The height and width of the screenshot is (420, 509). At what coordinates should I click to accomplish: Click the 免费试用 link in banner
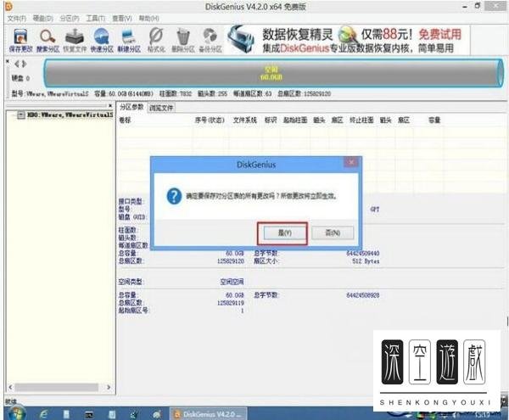tap(439, 34)
